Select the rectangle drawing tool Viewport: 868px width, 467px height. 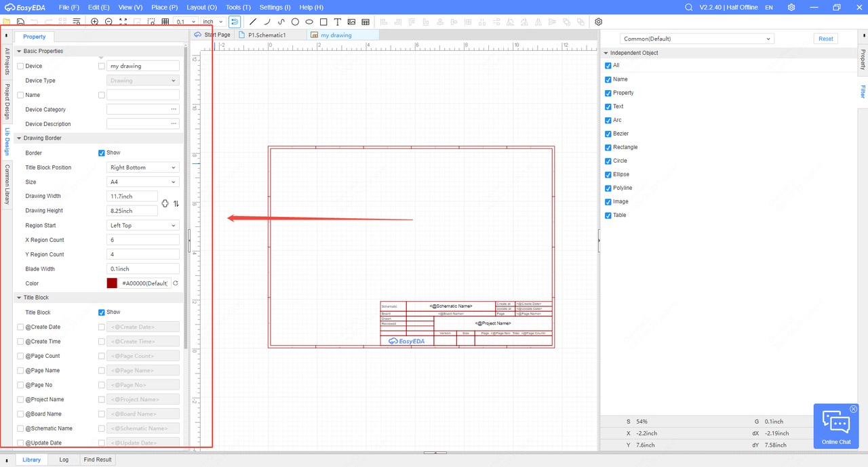323,22
